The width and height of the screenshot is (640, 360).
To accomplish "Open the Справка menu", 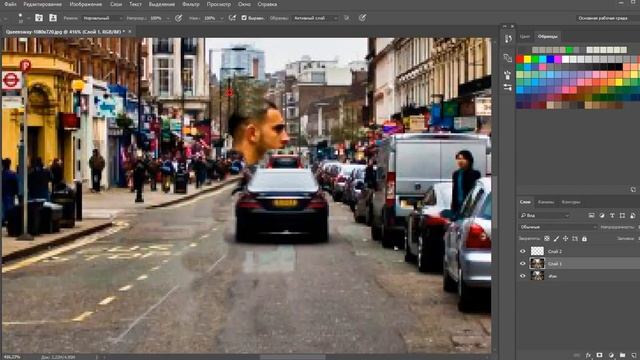I will coord(267,4).
